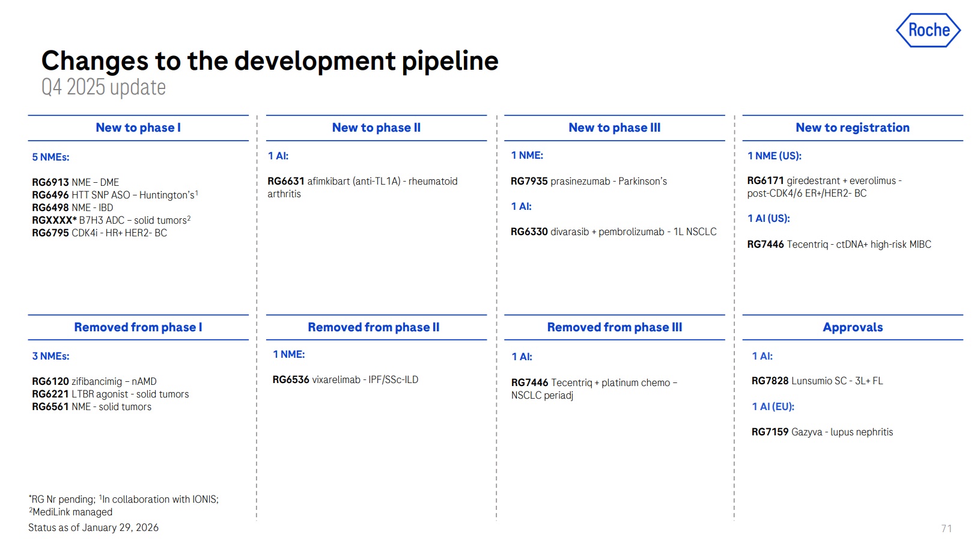Select the RG6913 NME - DME entry
Screen dimensions: 980x543
[x=76, y=182]
